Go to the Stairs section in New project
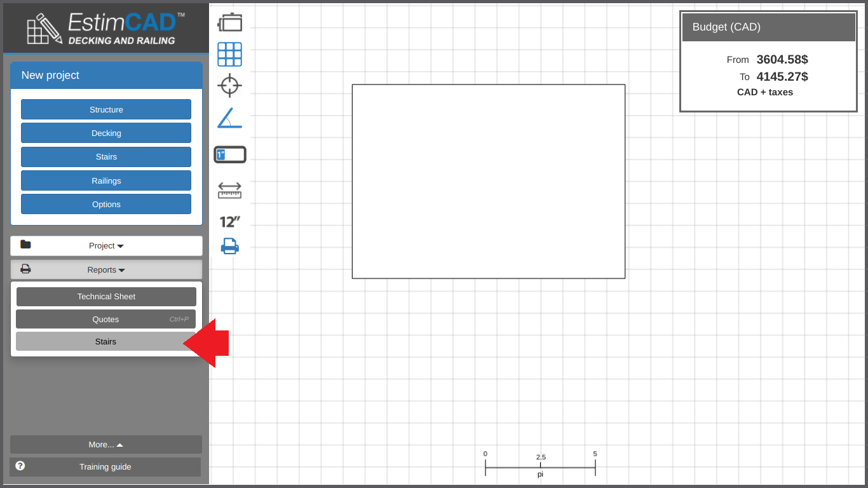Viewport: 868px width, 488px height. (106, 157)
